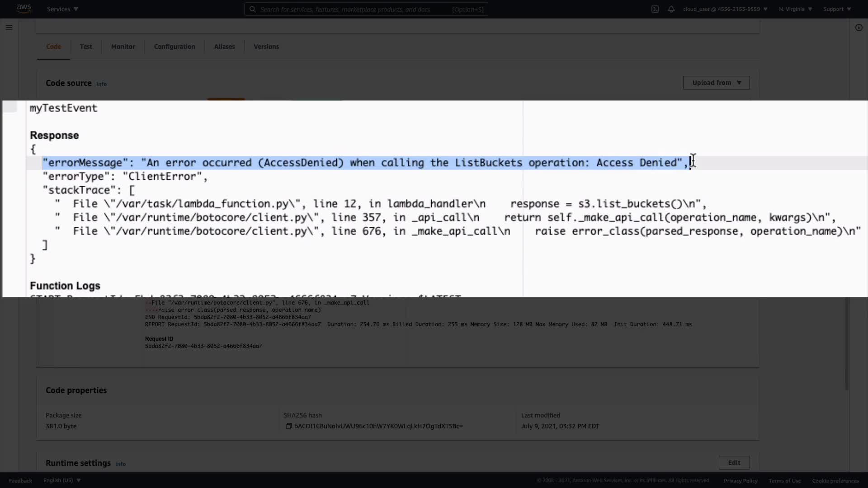Click the search magnifier icon
868x488 pixels.
[x=253, y=9]
